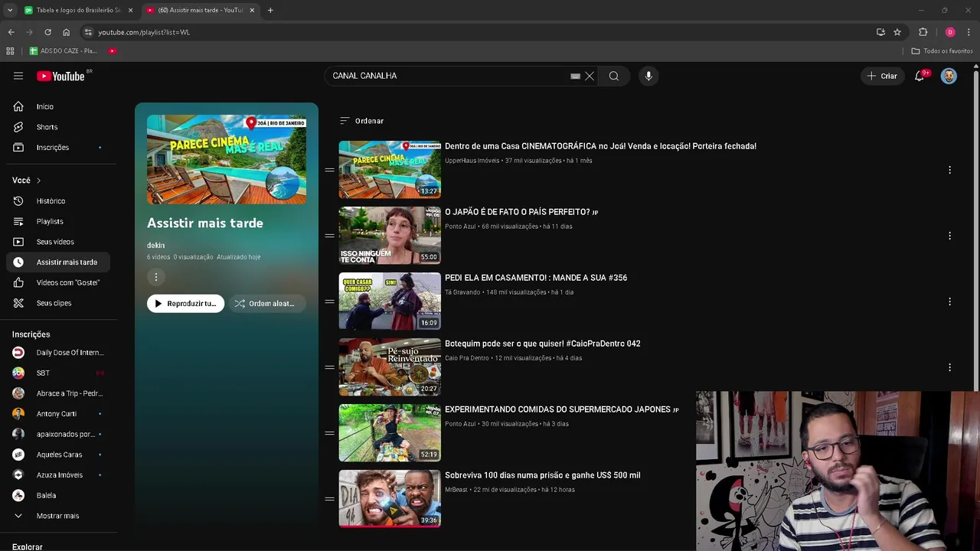Open options menu for PEDI ELA EM CASAMENTO
This screenshot has width=980, height=551.
(x=949, y=302)
